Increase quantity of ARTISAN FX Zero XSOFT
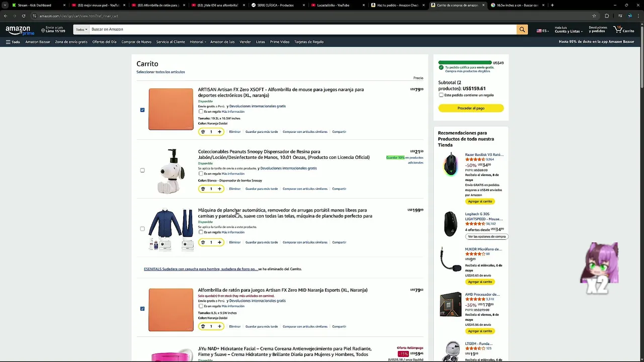 [x=219, y=132]
